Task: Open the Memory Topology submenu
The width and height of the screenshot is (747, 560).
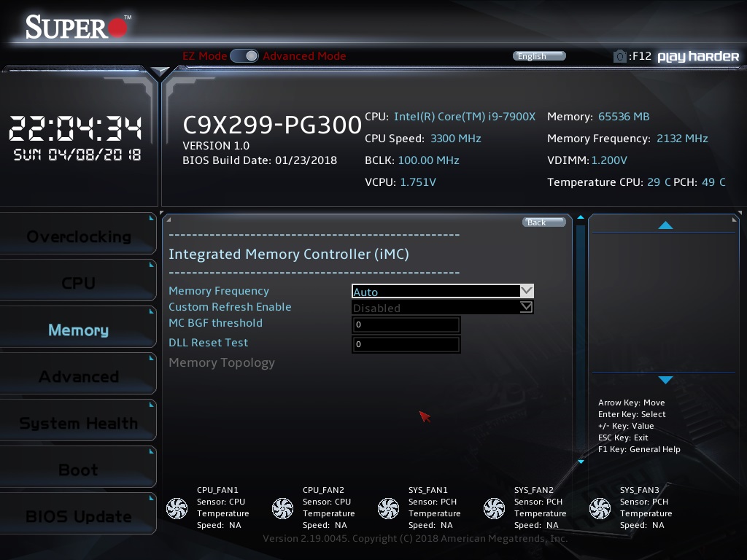Action: pos(222,362)
